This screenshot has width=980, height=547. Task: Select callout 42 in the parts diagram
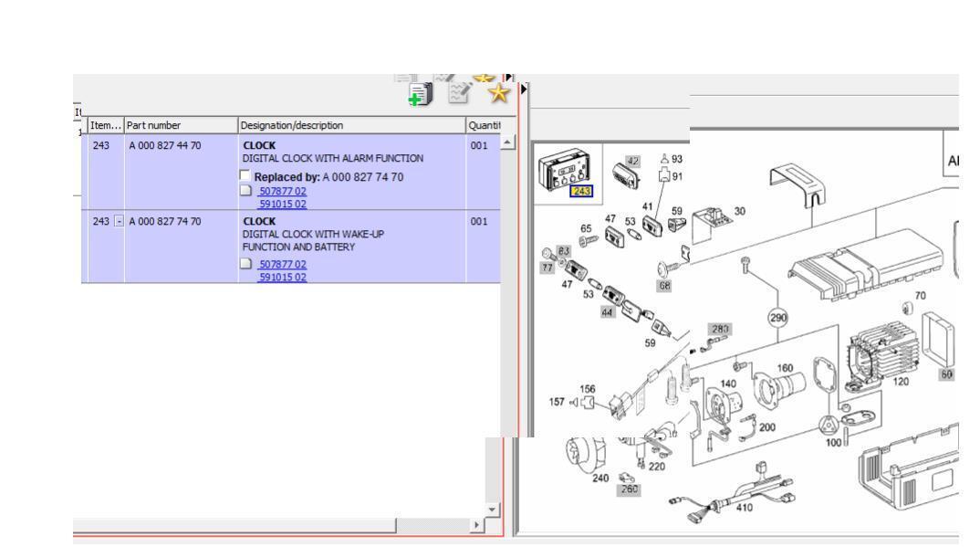(x=631, y=161)
